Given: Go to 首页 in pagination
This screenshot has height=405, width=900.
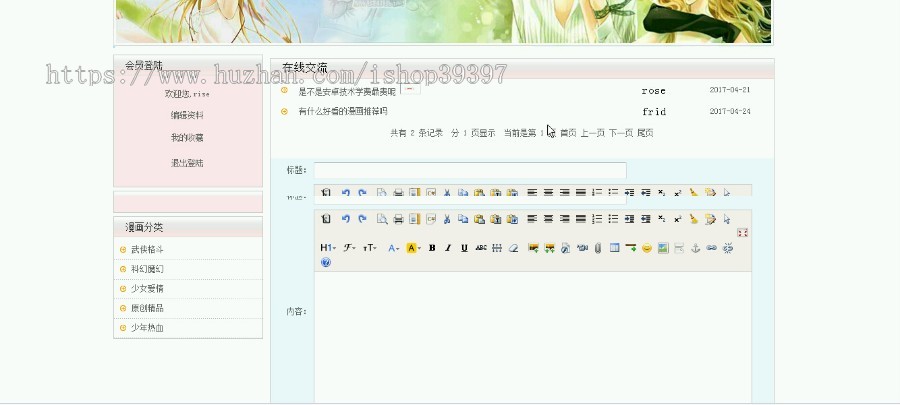Looking at the screenshot, I should tap(568, 133).
